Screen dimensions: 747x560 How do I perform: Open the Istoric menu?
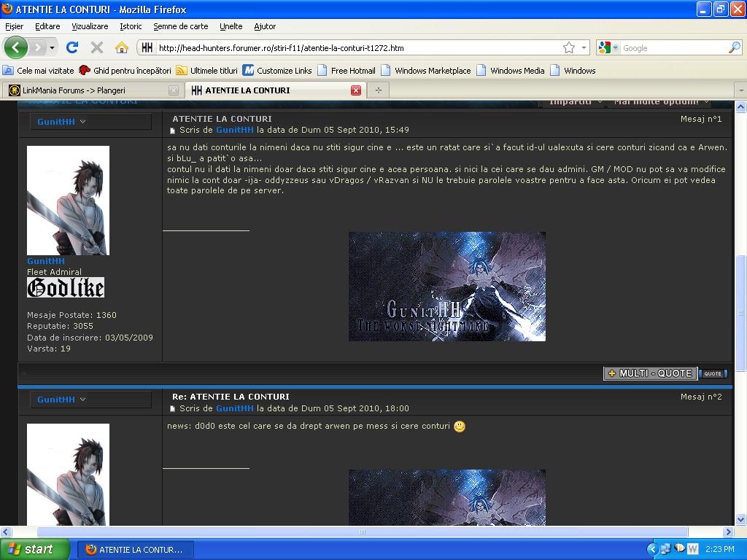point(131,26)
